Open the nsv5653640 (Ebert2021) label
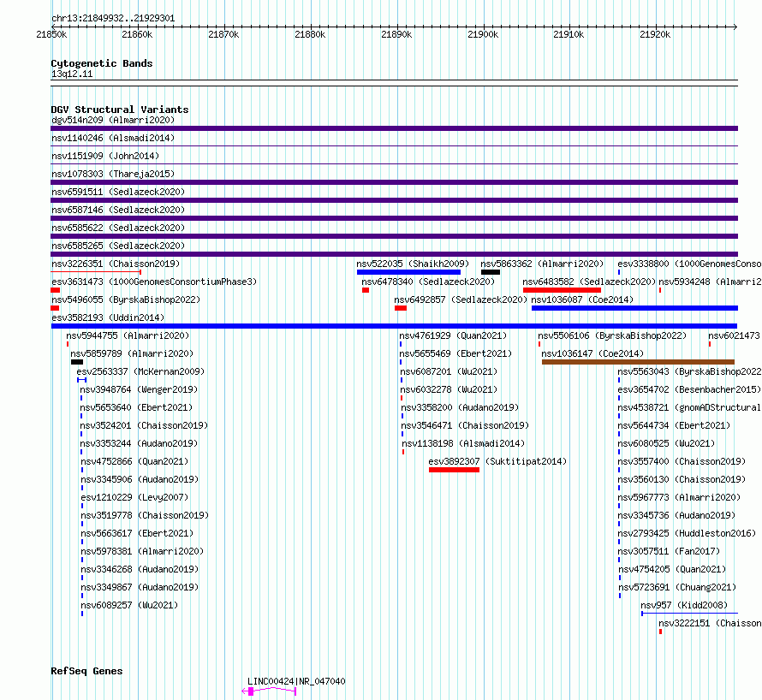This screenshot has width=762, height=700. 136,407
